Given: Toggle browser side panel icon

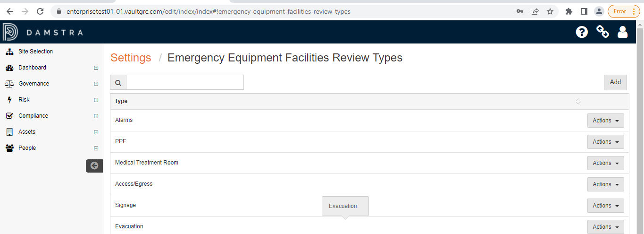Looking at the screenshot, I should 584,11.
